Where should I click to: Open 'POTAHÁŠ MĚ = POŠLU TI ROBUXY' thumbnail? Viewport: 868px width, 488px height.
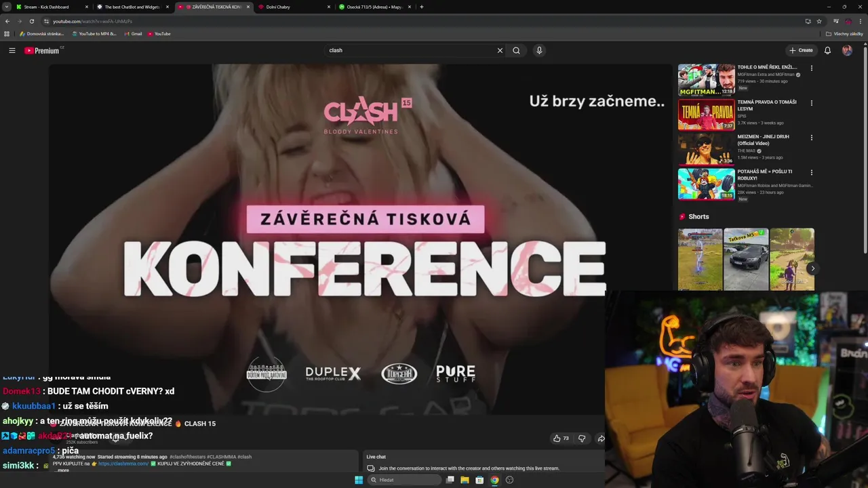(x=706, y=184)
